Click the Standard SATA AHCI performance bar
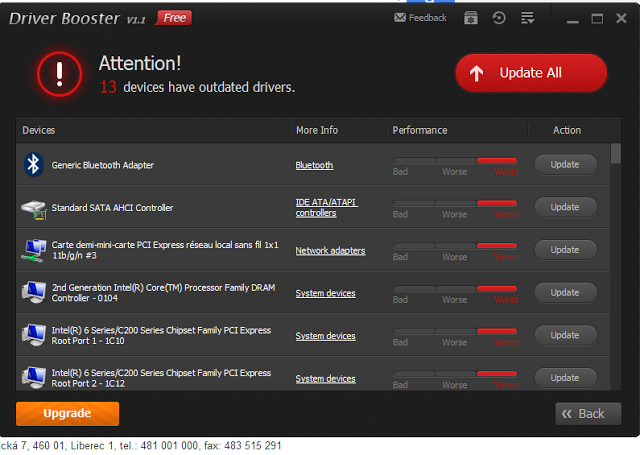 [x=455, y=203]
